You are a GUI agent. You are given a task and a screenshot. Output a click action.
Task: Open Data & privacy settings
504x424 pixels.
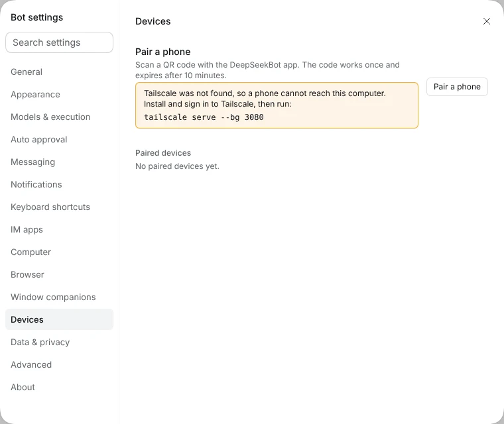[x=59, y=342]
